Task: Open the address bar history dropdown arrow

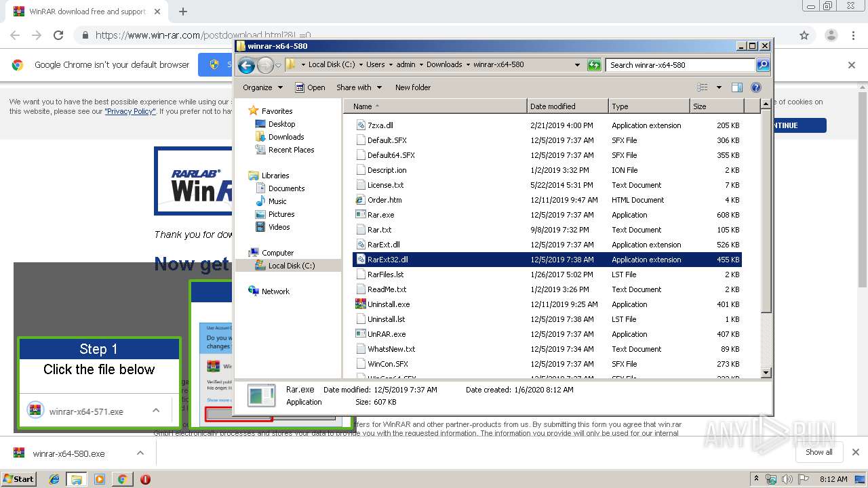Action: click(x=577, y=65)
